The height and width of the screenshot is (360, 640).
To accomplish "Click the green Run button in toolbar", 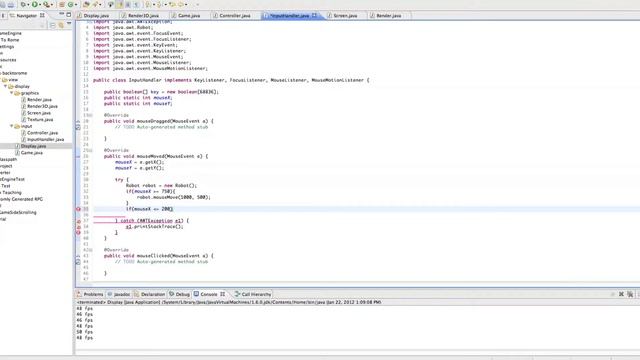I will (35, 4).
